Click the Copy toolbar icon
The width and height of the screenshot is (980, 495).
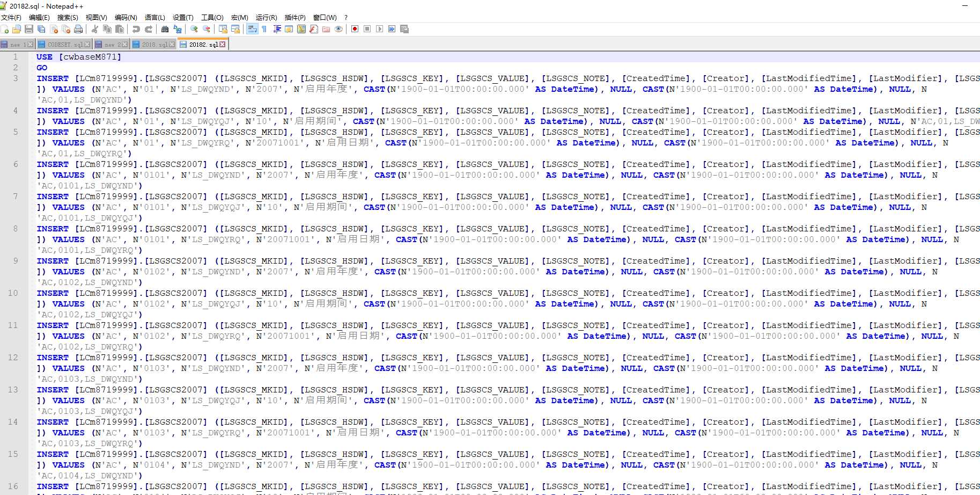(107, 29)
